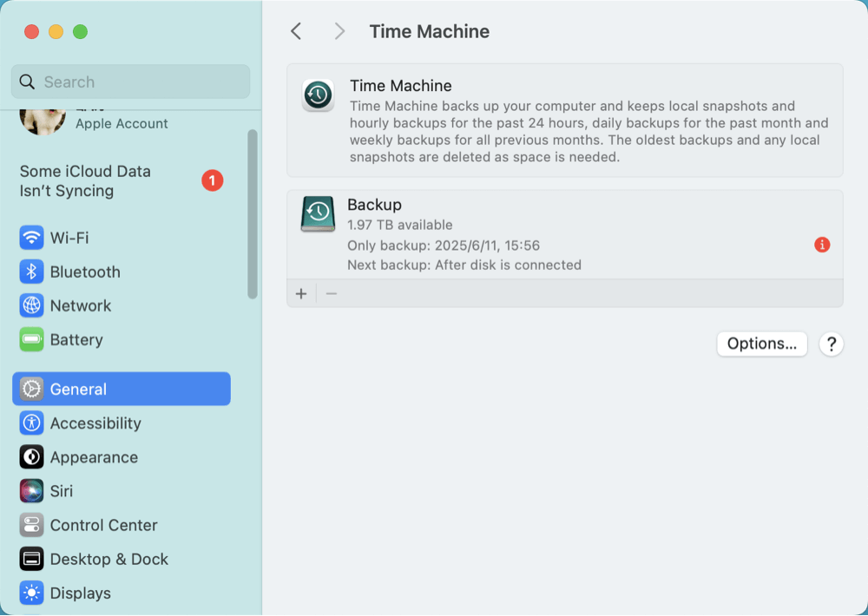Open Accessibility settings
The width and height of the screenshot is (868, 616).
94,423
